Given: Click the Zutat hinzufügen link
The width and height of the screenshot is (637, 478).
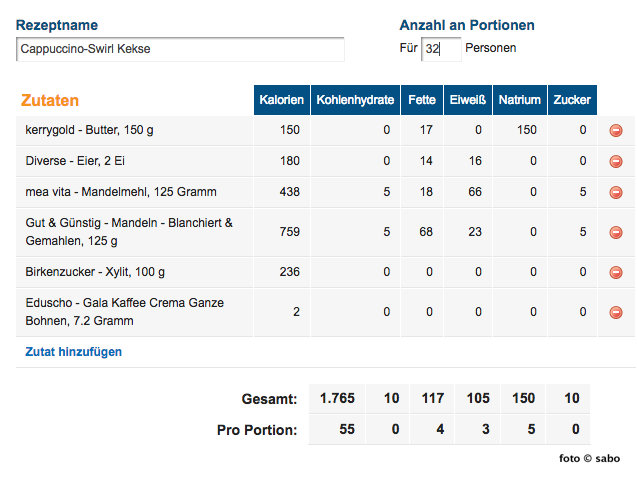Looking at the screenshot, I should click(73, 352).
